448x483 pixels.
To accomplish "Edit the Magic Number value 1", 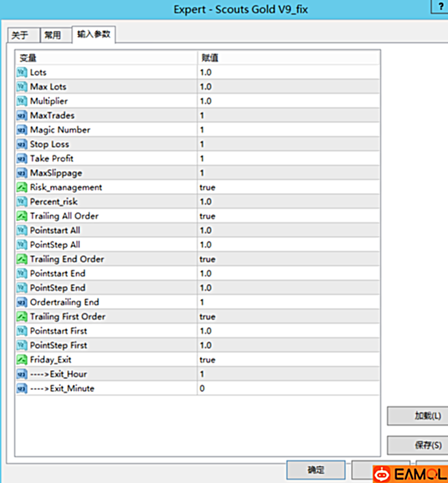I will pos(288,130).
